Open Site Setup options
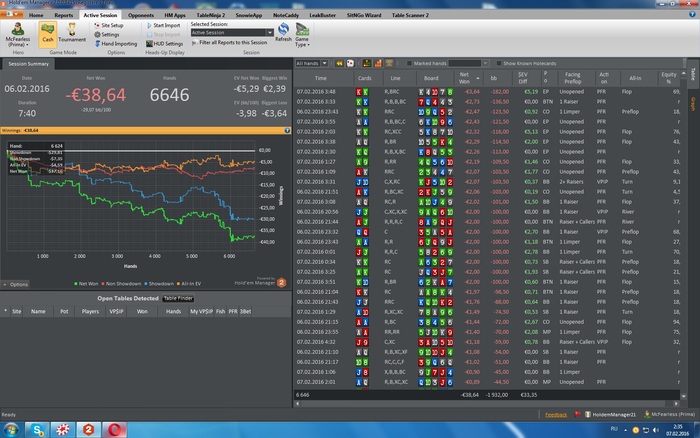This screenshot has height=438, width=700. [110, 24]
